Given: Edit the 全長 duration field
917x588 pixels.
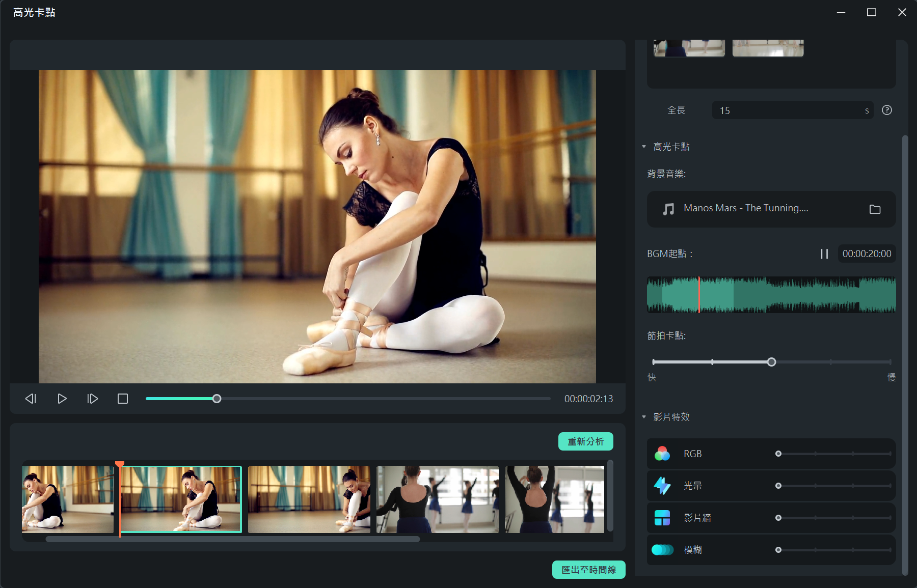Looking at the screenshot, I should coord(793,110).
